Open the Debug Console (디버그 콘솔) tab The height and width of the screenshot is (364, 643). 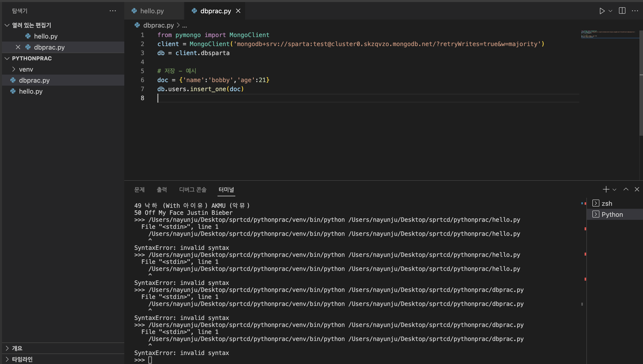193,190
